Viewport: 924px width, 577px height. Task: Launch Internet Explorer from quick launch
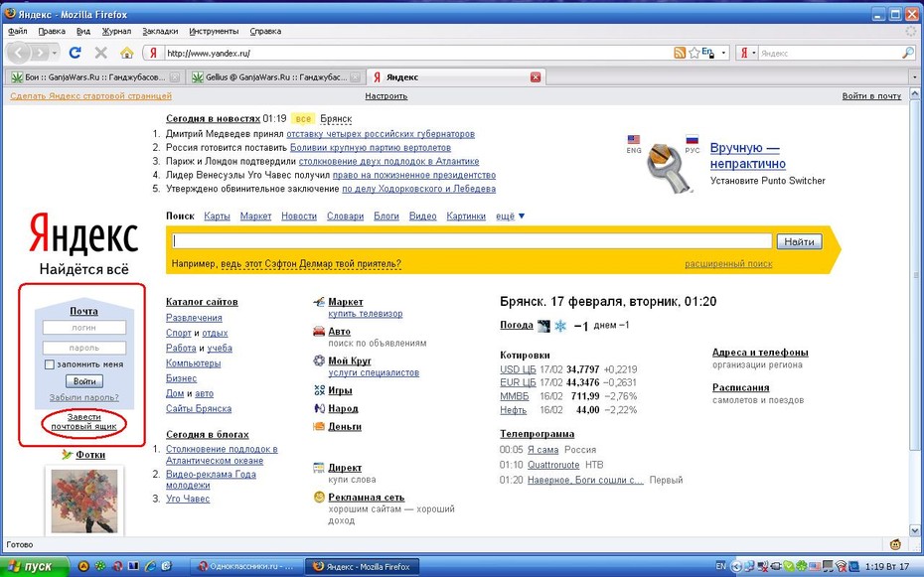(x=150, y=566)
